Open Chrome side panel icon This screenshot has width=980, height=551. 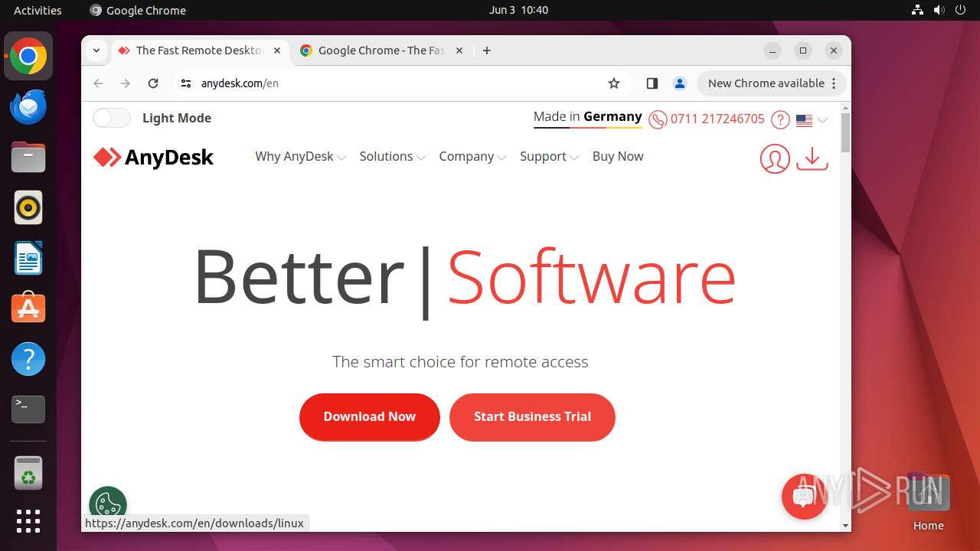click(x=652, y=83)
